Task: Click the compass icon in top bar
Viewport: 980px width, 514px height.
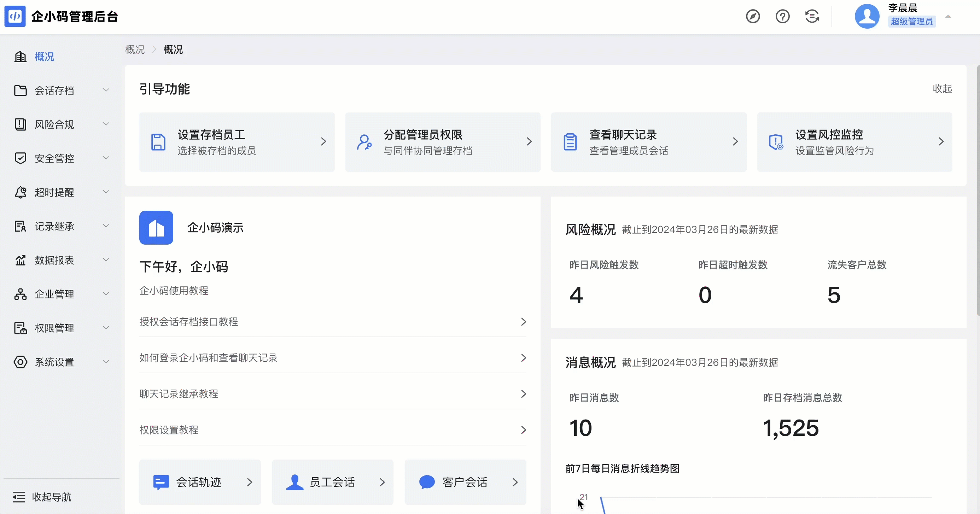Action: pos(752,17)
